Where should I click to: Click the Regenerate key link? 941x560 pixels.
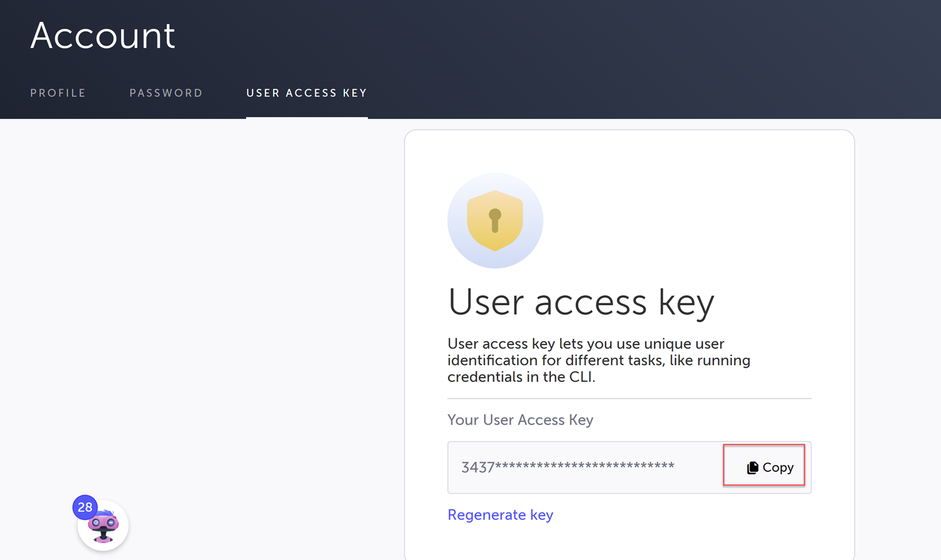click(500, 515)
